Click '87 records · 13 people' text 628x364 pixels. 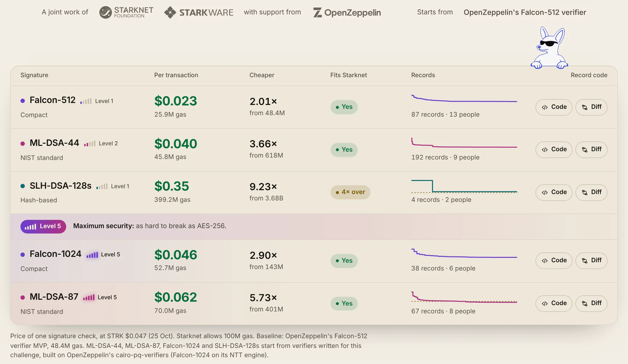coord(445,114)
